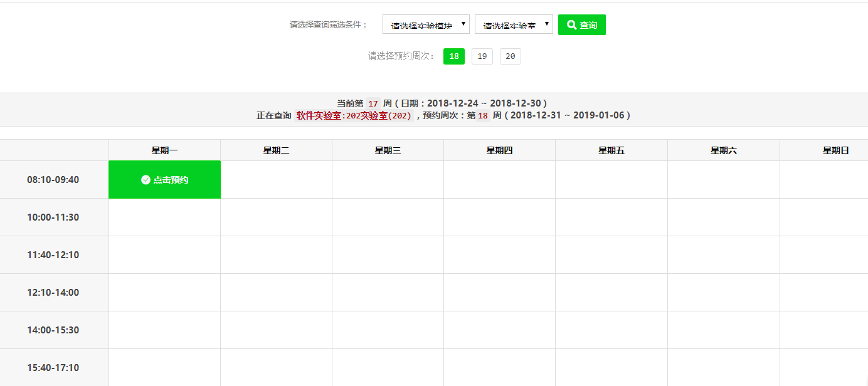Book the Monday 08:10-09:40 点击预约 slot
868x386 pixels.
[x=164, y=180]
